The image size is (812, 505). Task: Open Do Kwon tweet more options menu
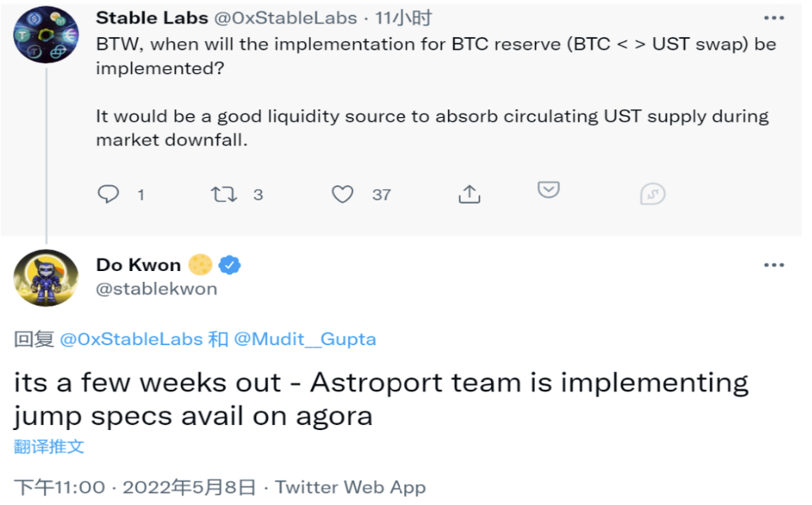[774, 265]
